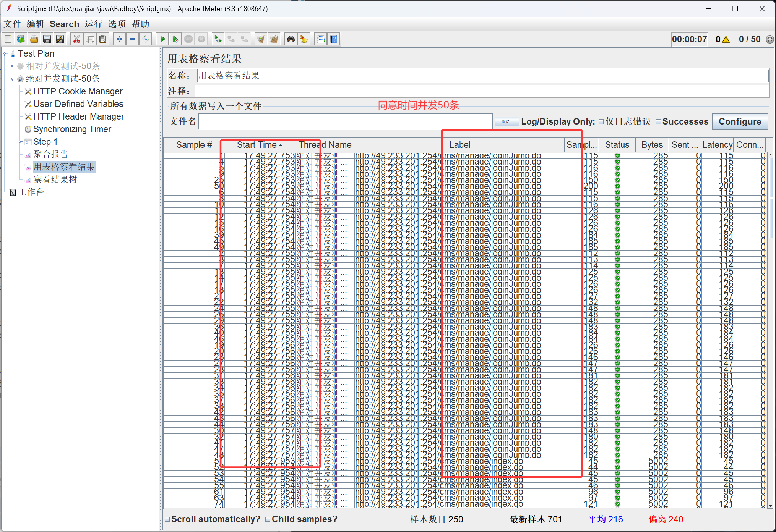Click the Function Helper list icon
This screenshot has height=532, width=776.
(320, 39)
